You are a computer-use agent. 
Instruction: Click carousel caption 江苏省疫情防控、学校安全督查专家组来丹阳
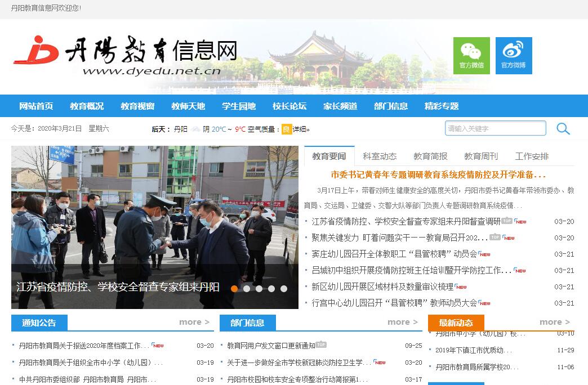pos(118,287)
